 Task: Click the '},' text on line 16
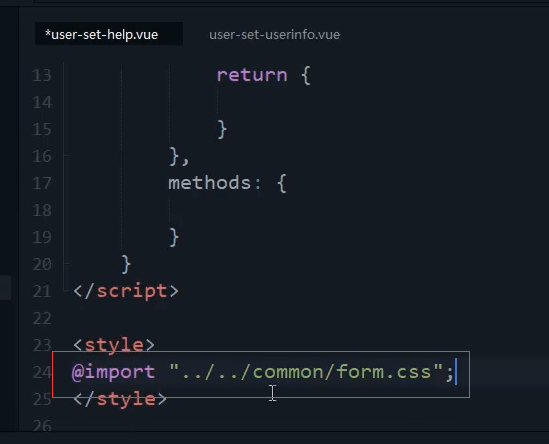179,156
